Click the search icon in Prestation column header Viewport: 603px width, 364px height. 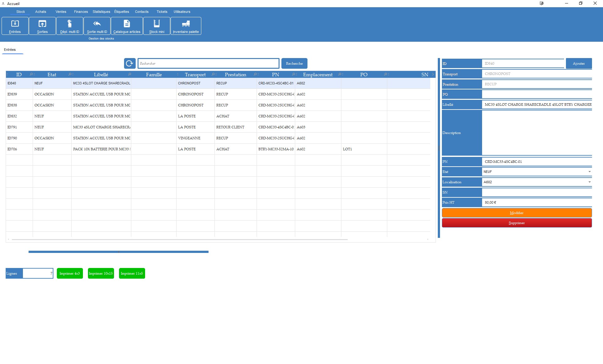pyautogui.click(x=255, y=74)
